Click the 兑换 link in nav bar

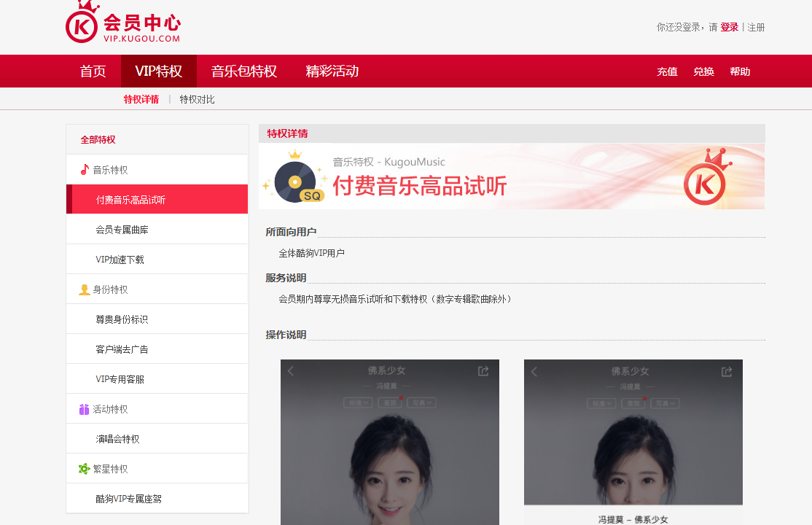pyautogui.click(x=704, y=71)
